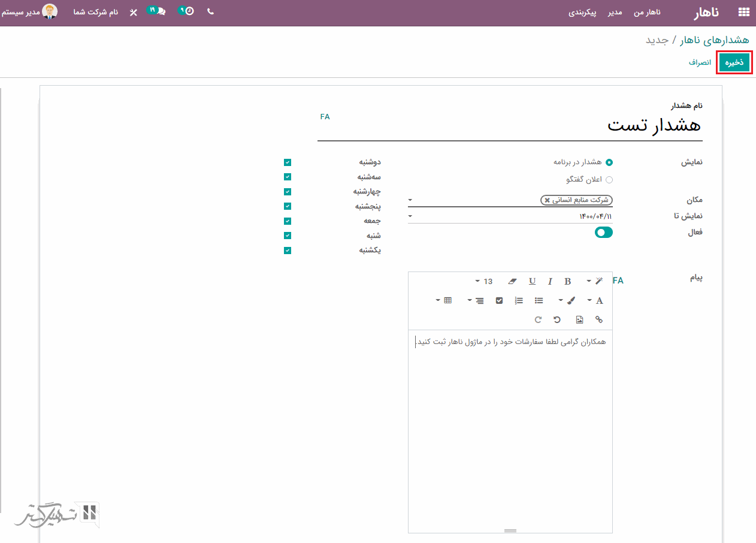Insert a link with chain icon

click(598, 319)
